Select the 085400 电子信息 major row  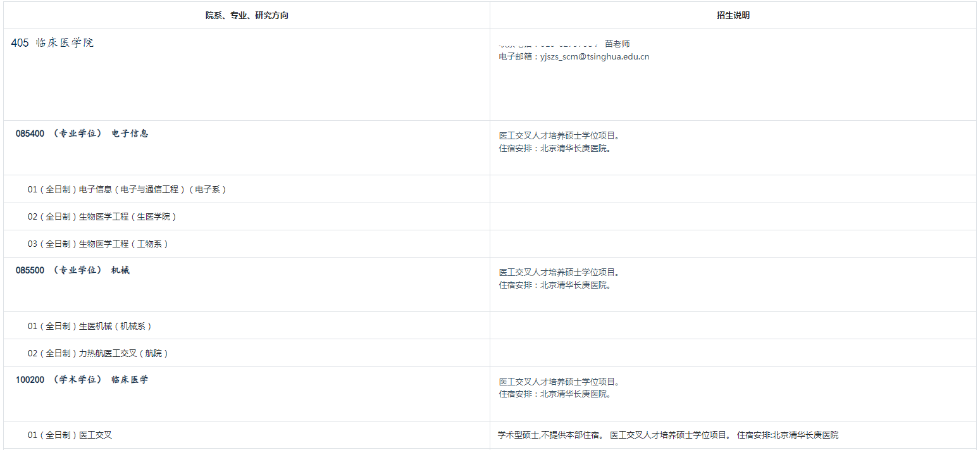82,134
